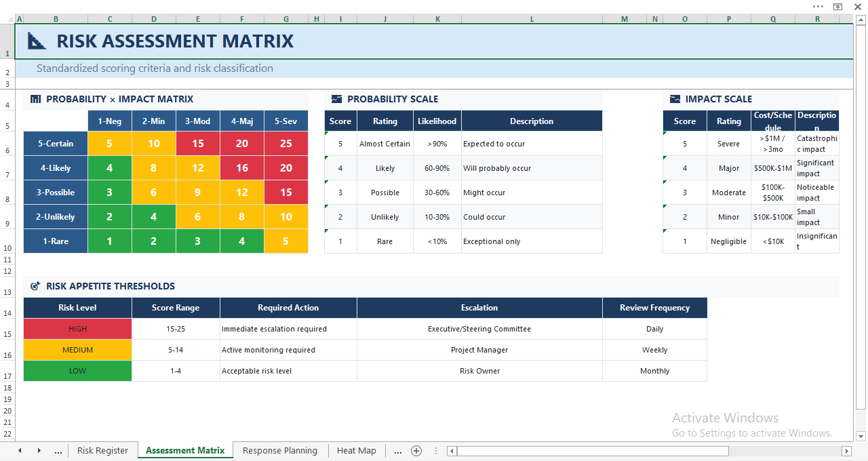Go to next sheet using the right tab arrow

click(39, 451)
